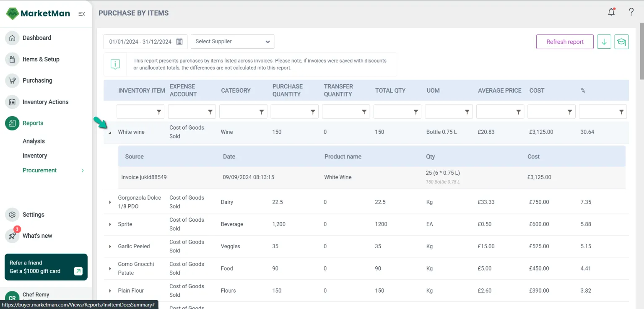Open Dashboard from the sidebar

click(x=36, y=38)
